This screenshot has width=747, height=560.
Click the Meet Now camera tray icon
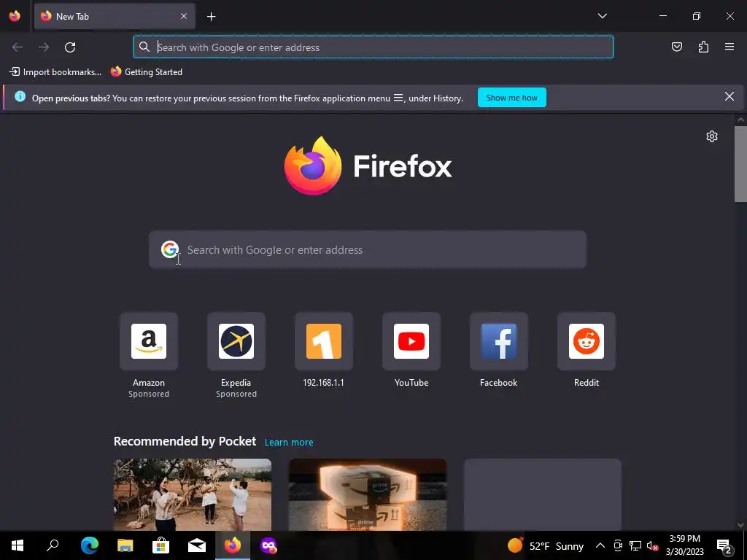pyautogui.click(x=618, y=545)
